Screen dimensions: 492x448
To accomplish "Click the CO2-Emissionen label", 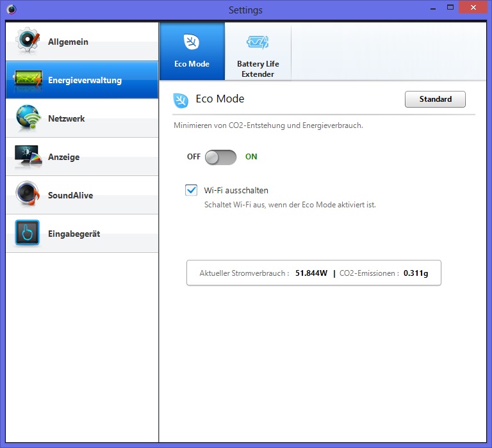I will click(x=369, y=273).
